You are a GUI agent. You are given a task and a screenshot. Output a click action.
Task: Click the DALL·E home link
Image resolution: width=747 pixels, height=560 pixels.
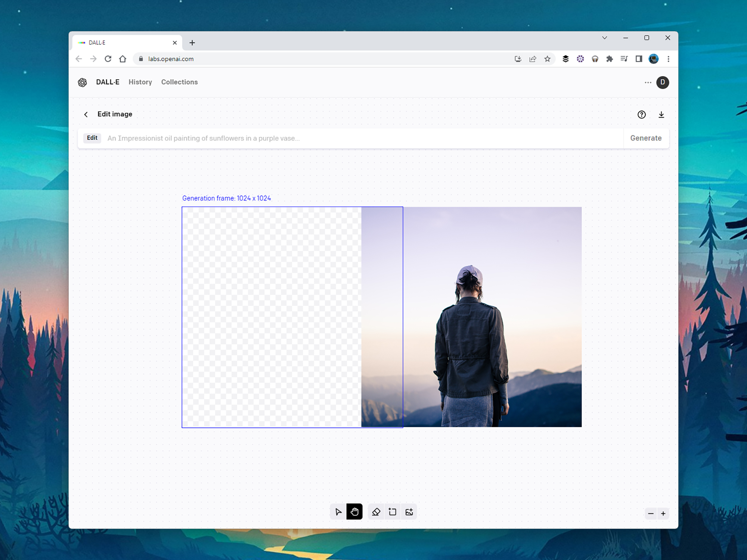pyautogui.click(x=108, y=82)
